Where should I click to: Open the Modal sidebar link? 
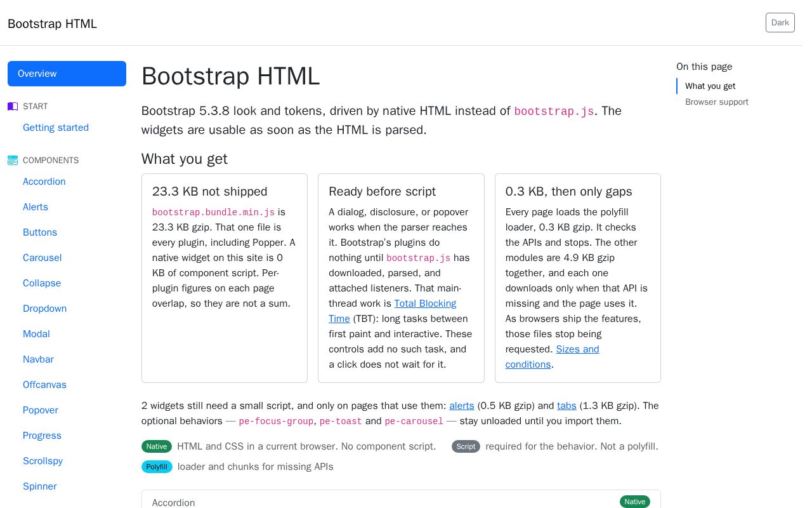36,334
